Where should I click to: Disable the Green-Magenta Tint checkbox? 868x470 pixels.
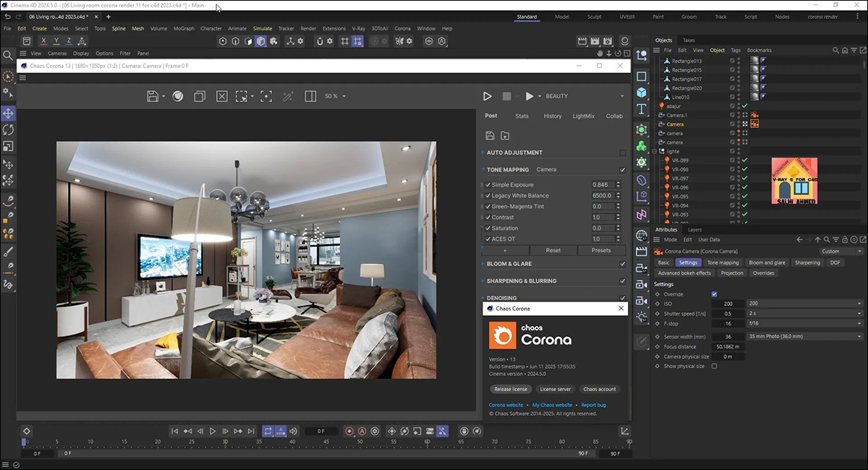[x=488, y=206]
